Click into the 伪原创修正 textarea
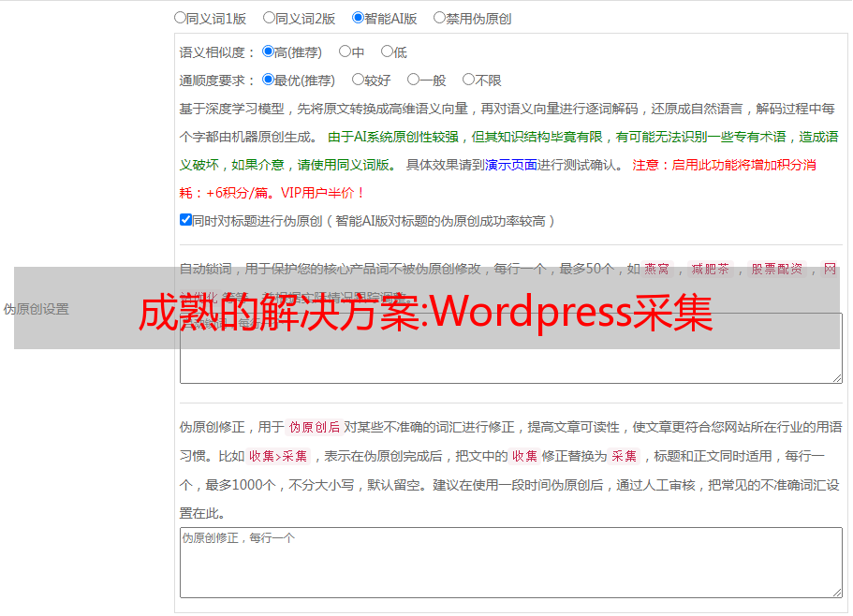 coord(511,563)
